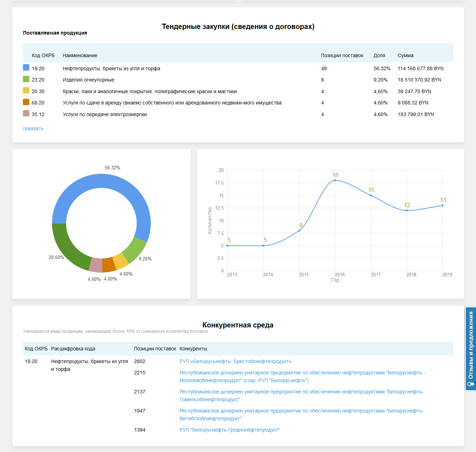The width and height of the screenshot is (476, 452).
Task: Open РУП "Белоруснефть-Гроднонефтепродукт" link
Action: (x=229, y=430)
